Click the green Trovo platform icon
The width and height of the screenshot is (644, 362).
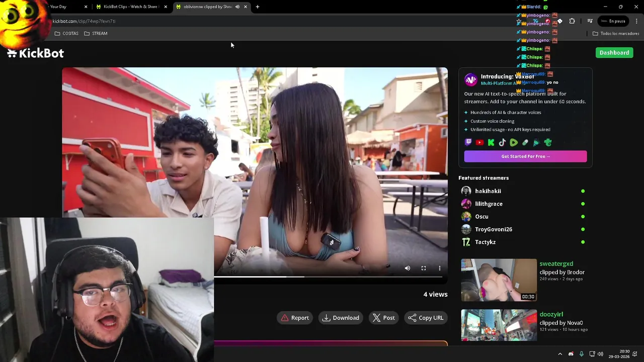click(x=548, y=143)
